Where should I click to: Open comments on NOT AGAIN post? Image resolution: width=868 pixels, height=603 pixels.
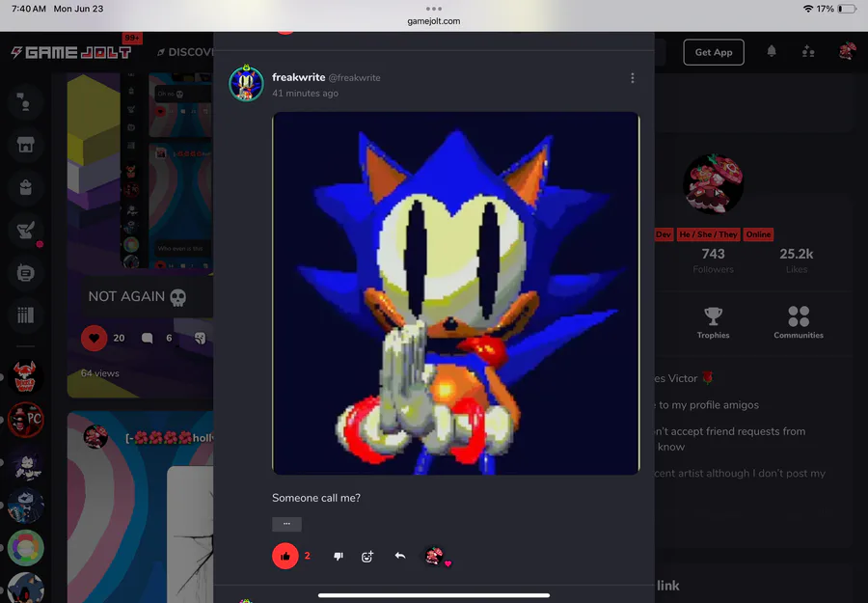[x=147, y=338]
